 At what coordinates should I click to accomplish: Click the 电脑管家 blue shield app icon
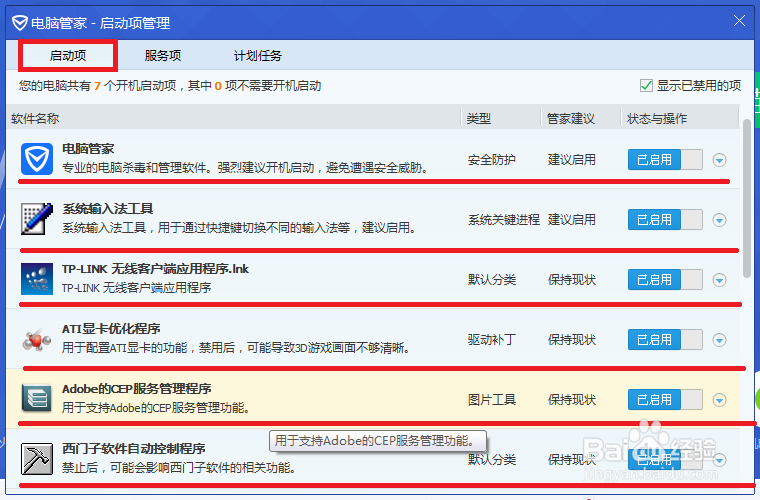click(x=37, y=159)
